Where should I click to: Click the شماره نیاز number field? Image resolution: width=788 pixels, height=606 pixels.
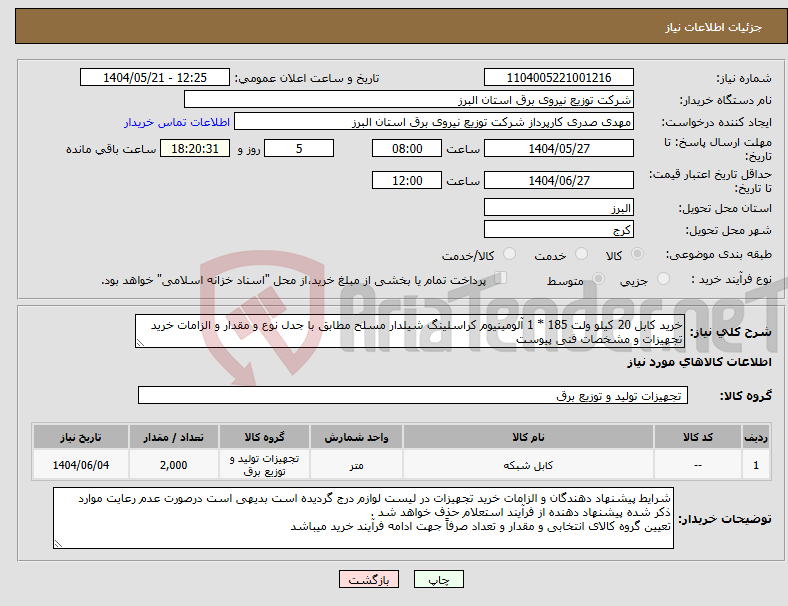coord(559,77)
